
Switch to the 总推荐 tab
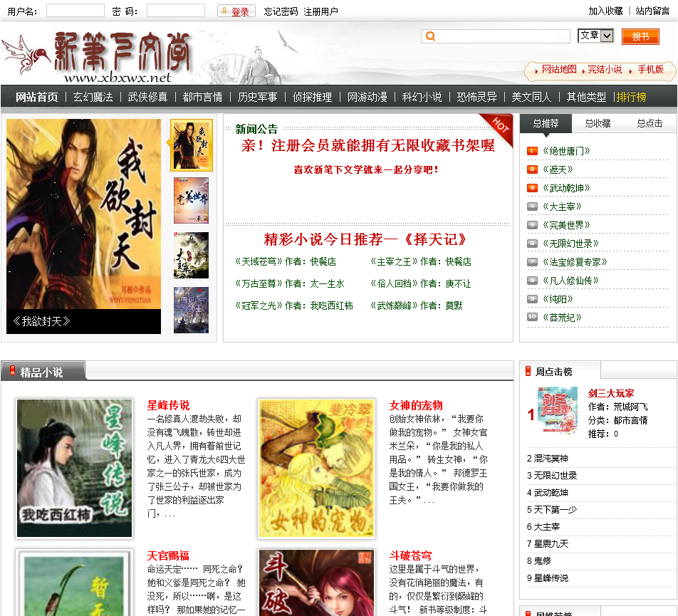(546, 124)
